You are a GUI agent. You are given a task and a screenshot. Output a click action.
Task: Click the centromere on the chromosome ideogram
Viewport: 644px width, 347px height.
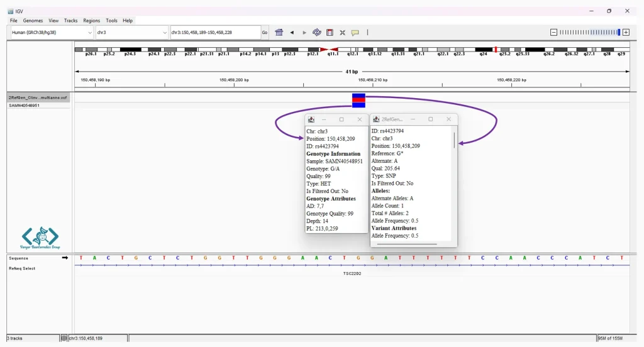(x=329, y=50)
